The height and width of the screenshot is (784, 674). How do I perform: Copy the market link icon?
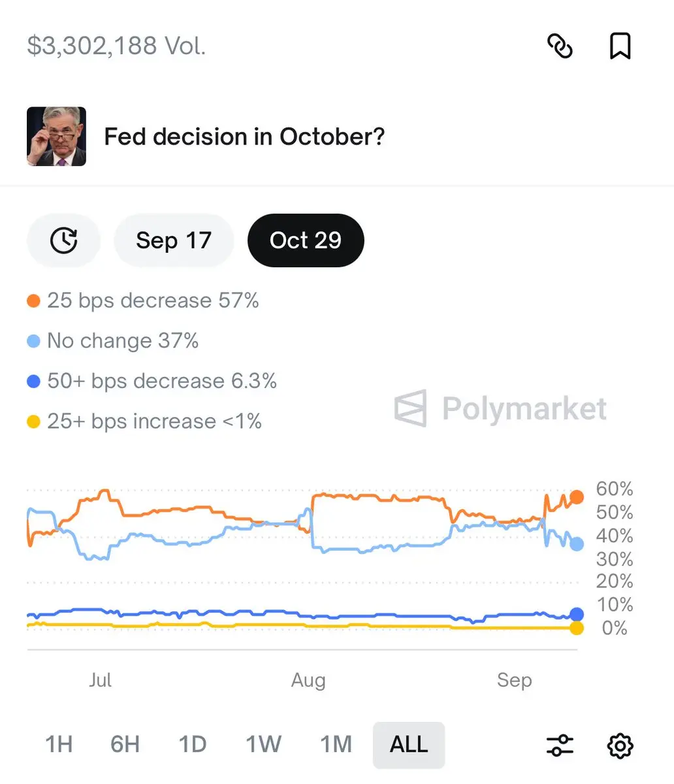click(x=560, y=46)
